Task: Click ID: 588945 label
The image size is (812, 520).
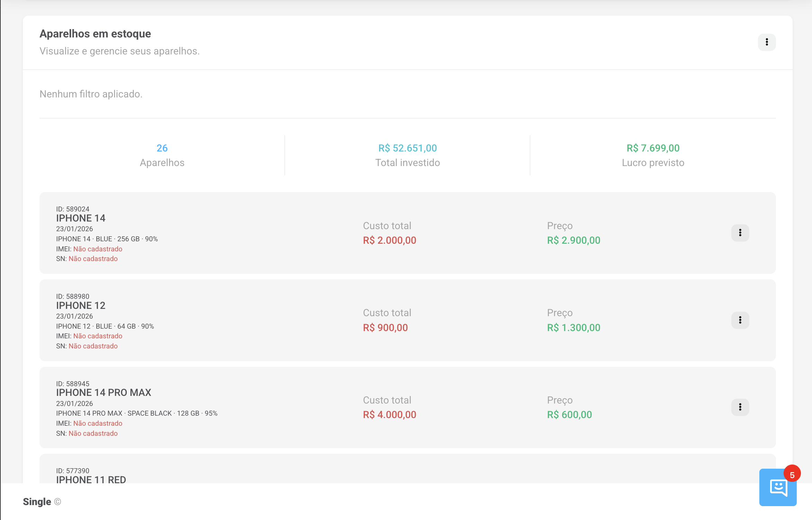Action: [73, 384]
